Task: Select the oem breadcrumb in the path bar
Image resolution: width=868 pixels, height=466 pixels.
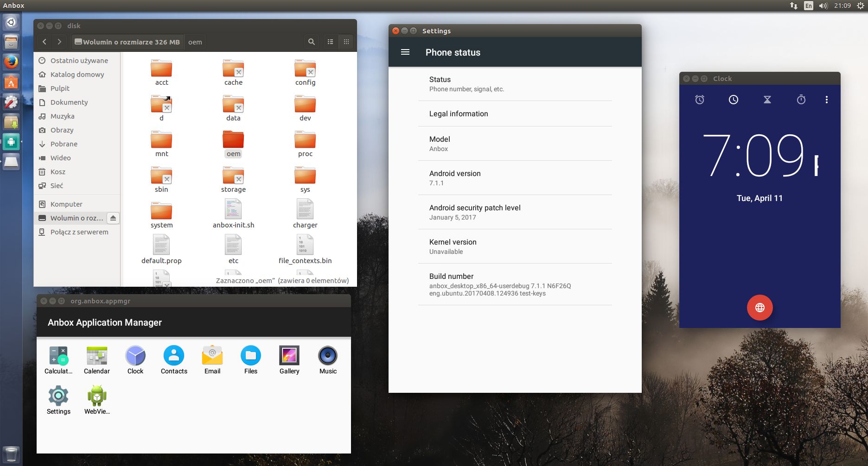Action: coord(195,42)
